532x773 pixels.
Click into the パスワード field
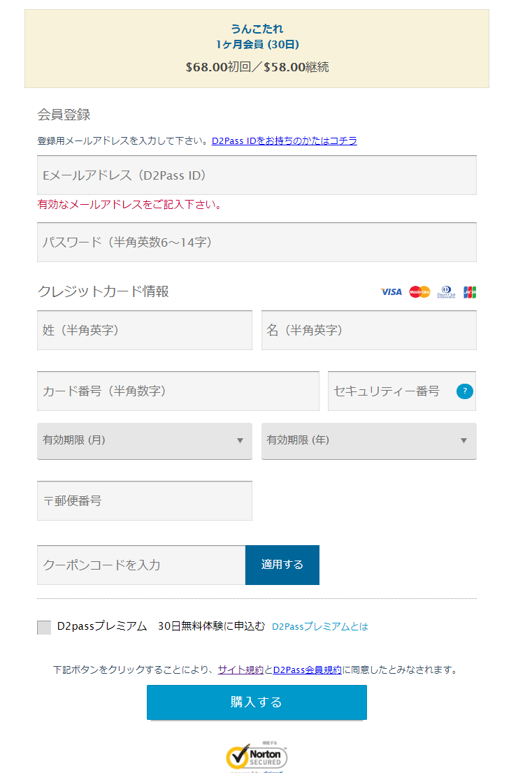pos(257,243)
